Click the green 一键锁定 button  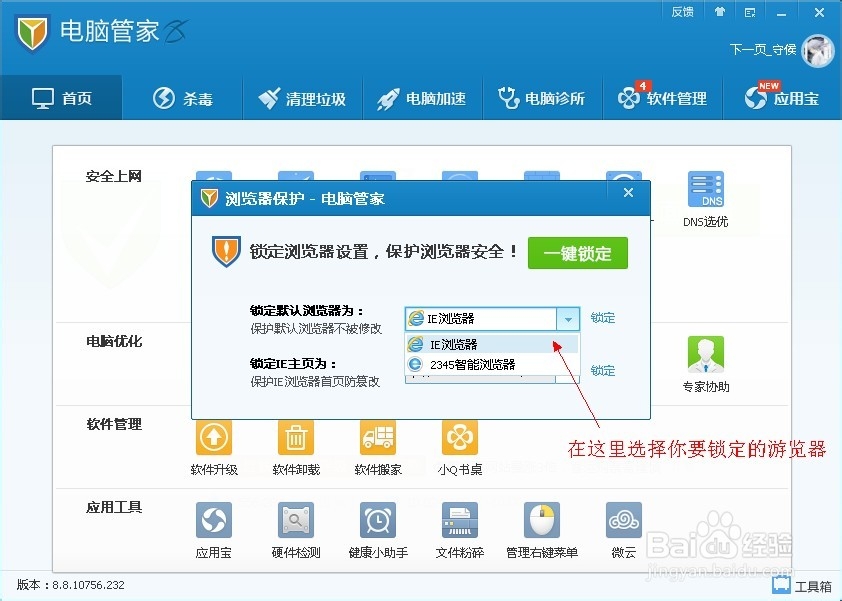578,253
